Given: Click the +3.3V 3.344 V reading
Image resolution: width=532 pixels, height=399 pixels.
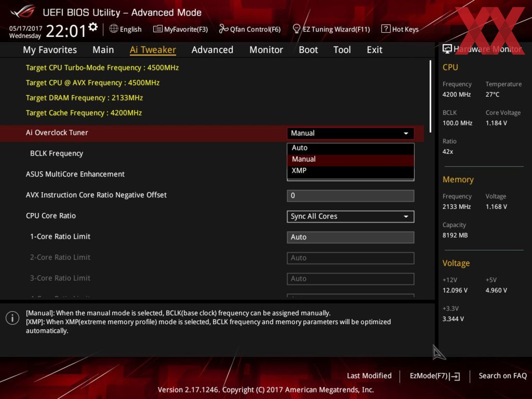Looking at the screenshot, I should 453,319.
